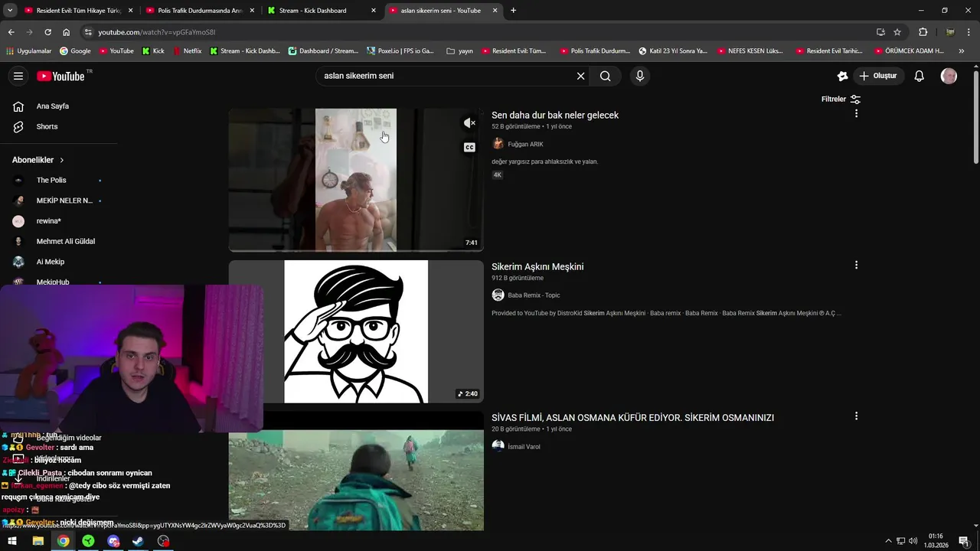Open the browser extensions puzzle icon
The height and width of the screenshot is (551, 980).
point(923,32)
